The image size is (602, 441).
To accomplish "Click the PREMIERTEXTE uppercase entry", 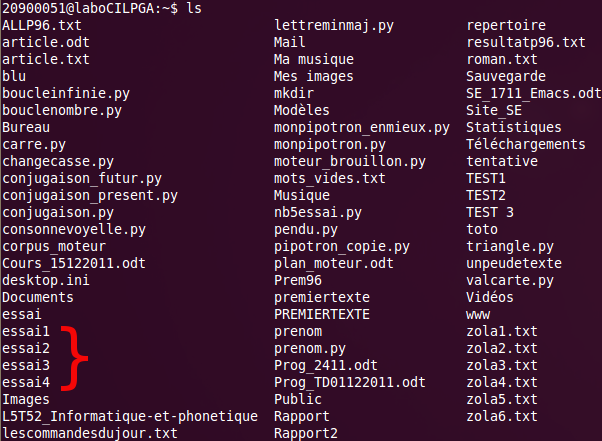I will 322,315.
